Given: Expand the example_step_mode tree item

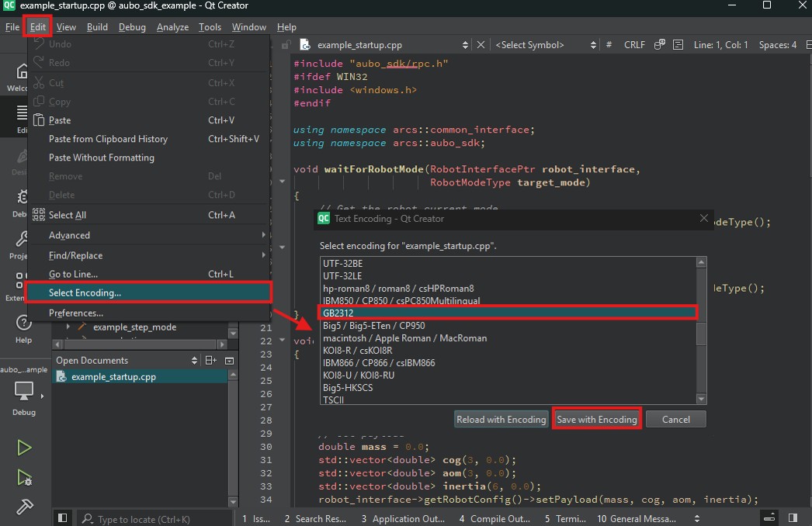Looking at the screenshot, I should pyautogui.click(x=68, y=327).
